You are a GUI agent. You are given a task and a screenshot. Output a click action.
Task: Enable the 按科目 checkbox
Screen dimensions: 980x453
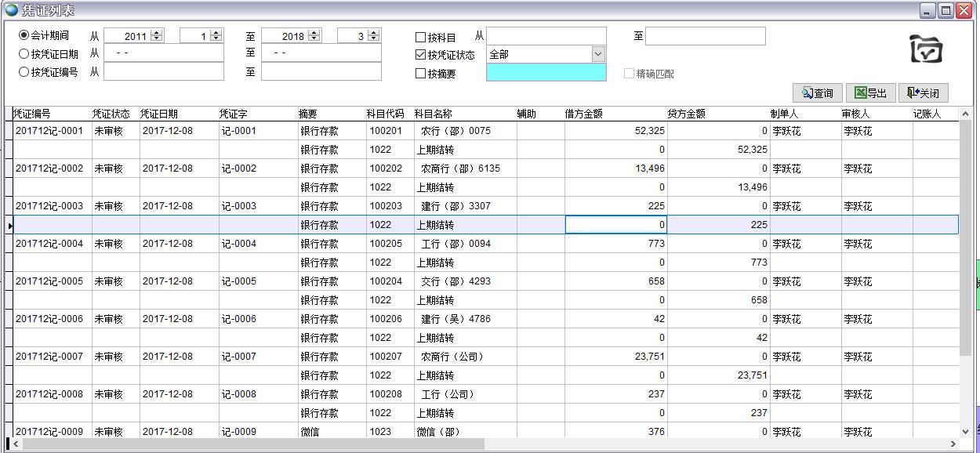[420, 38]
